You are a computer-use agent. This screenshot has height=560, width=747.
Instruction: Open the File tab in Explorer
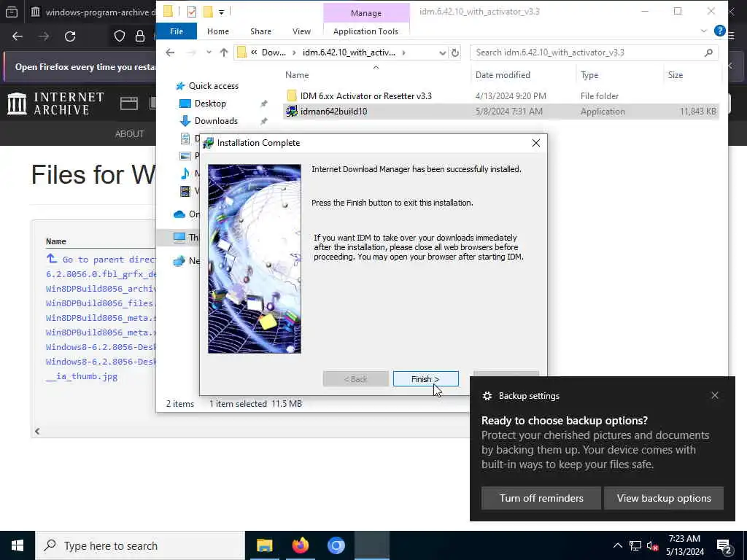(177, 31)
